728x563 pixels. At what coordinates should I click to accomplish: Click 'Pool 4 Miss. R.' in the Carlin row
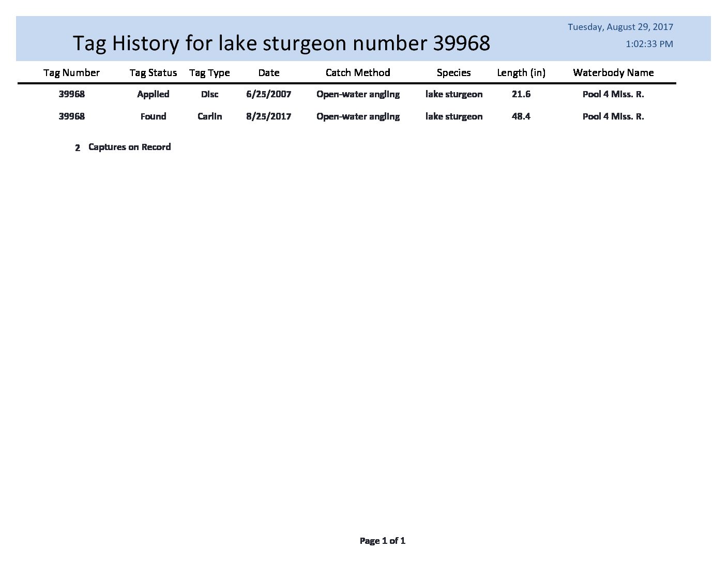tap(613, 116)
